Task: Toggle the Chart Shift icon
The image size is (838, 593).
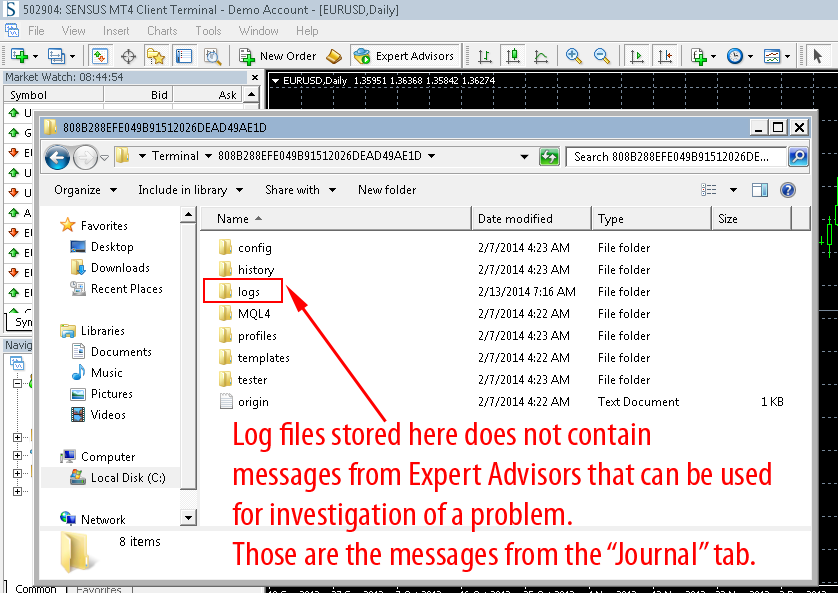Action: pos(665,56)
